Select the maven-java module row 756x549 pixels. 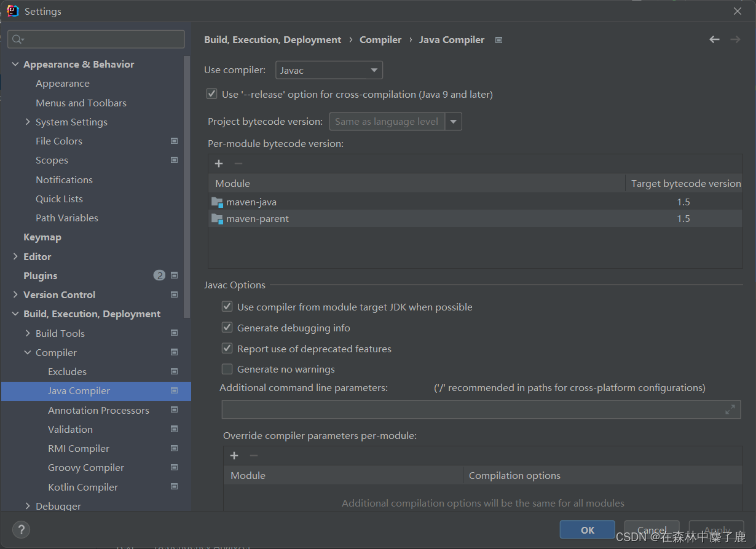coord(475,202)
